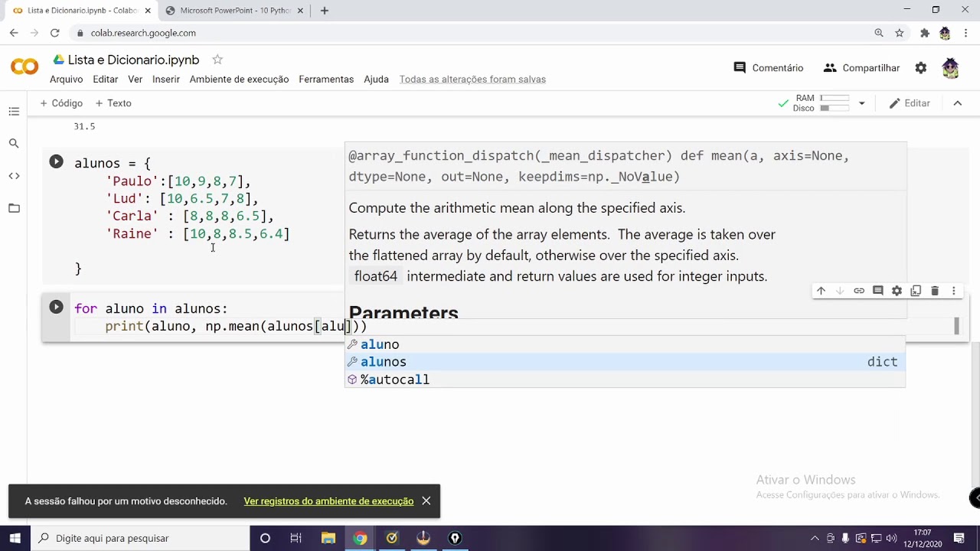Copy link to the cell
The height and width of the screenshot is (551, 980).
coord(859,291)
